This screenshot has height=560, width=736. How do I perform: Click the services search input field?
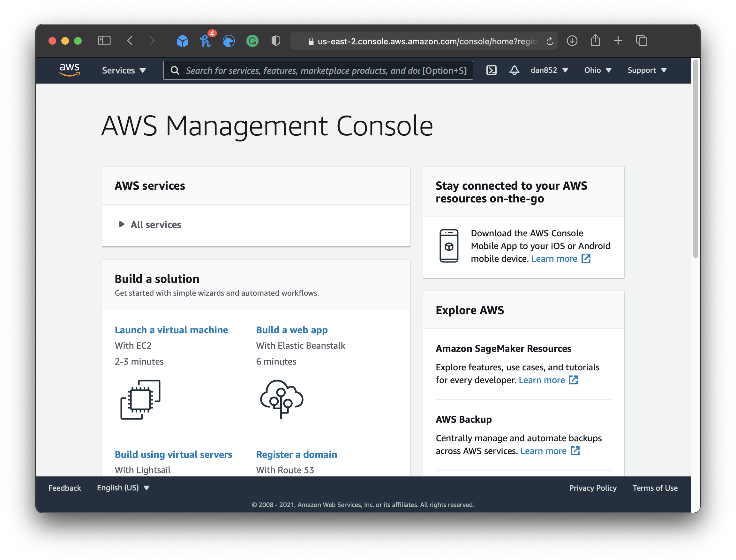pos(318,70)
